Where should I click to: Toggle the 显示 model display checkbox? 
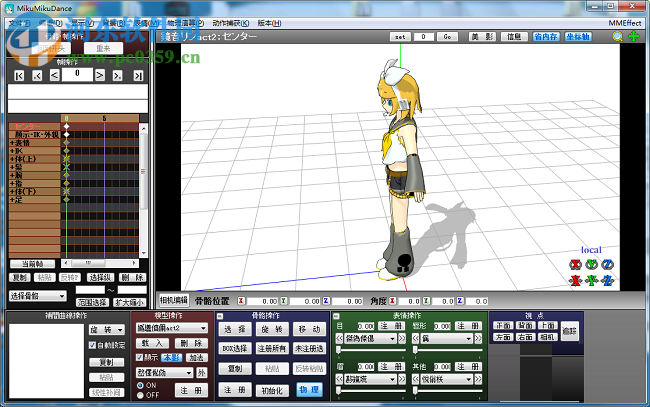coord(140,357)
